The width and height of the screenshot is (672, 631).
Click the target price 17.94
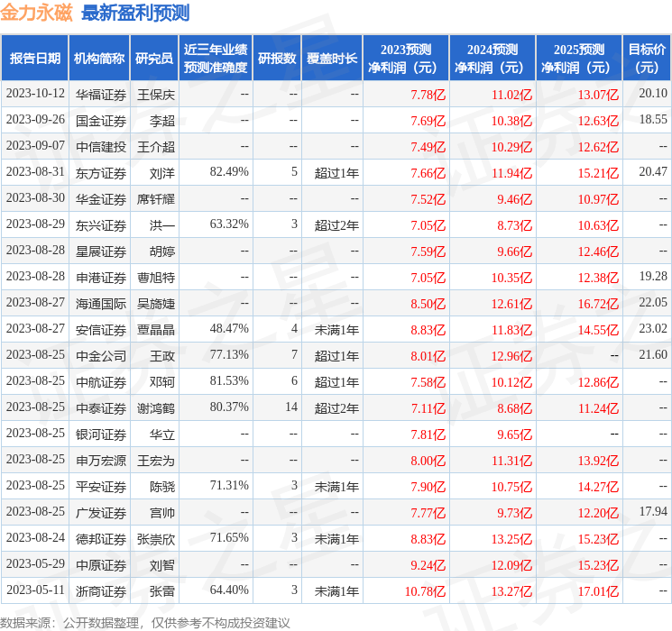(x=653, y=511)
